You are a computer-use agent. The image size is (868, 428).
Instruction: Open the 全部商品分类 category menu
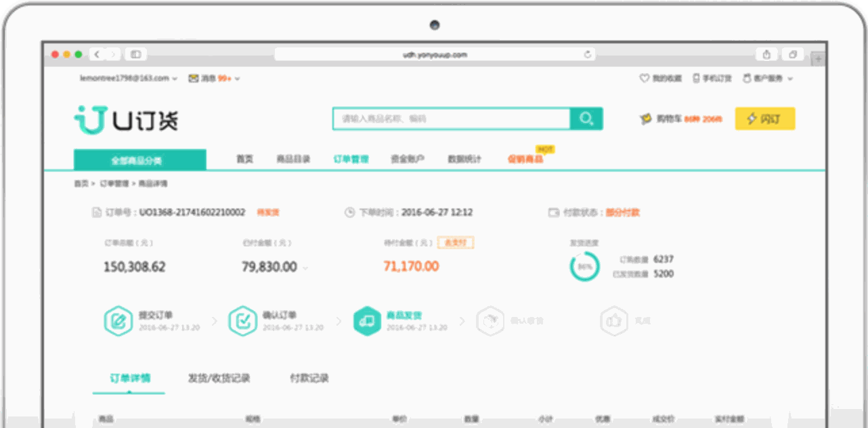140,160
